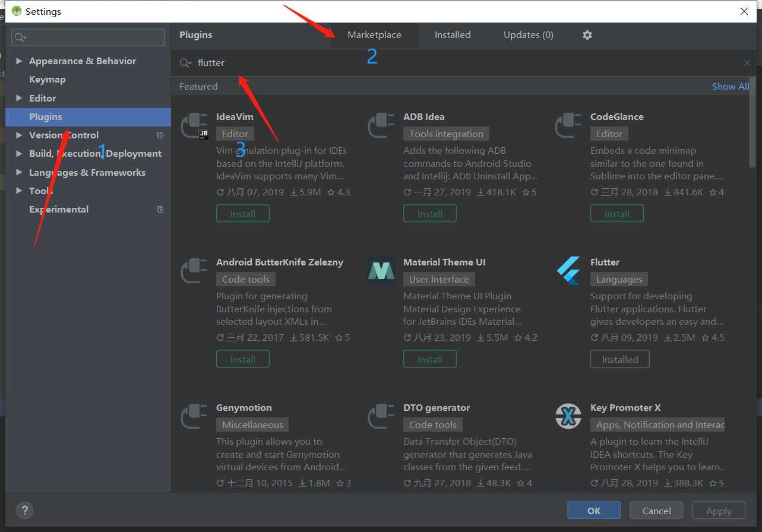The image size is (762, 532).
Task: Click the settings sidebar search magnifier icon
Action: click(20, 37)
